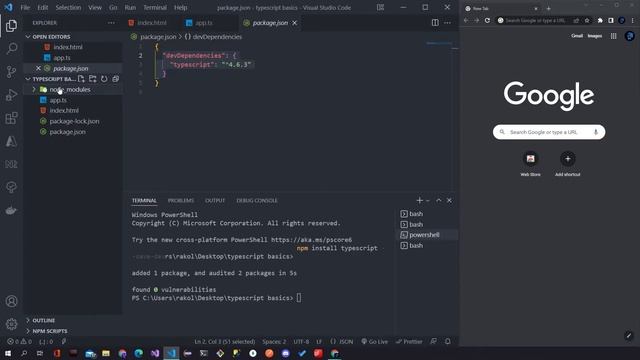This screenshot has height=360, width=640.
Task: Switch to the Output panel tab
Action: tap(215, 200)
